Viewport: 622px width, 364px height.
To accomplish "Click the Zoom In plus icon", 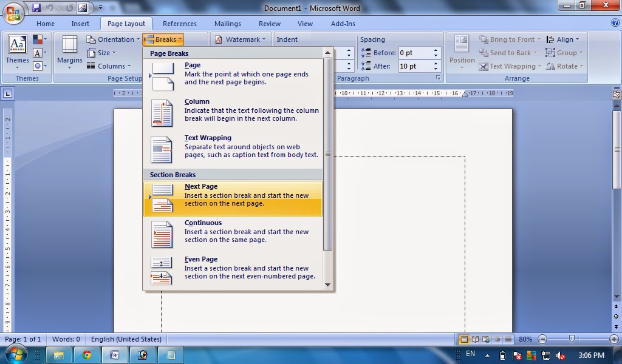I will coord(614,339).
